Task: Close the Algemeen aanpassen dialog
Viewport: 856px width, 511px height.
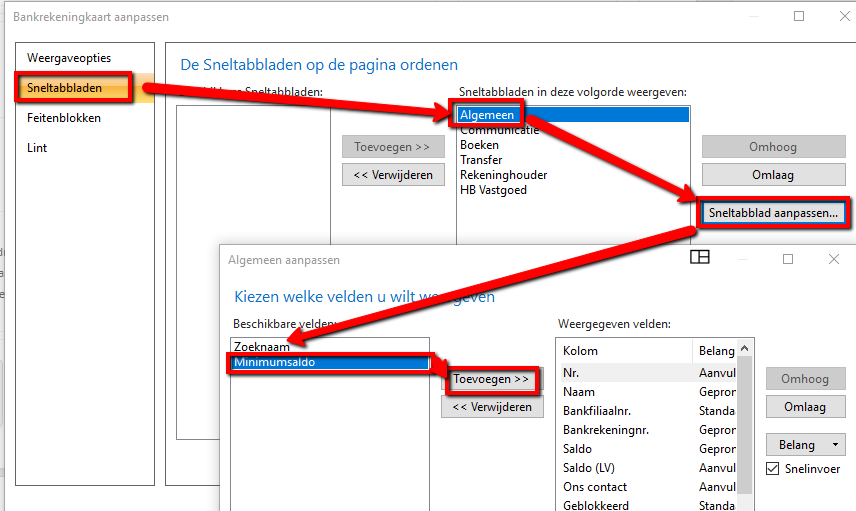Action: [x=834, y=259]
